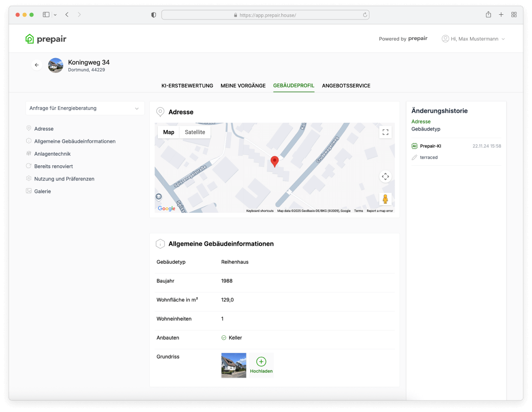Open the Koningweg 34 house avatar
Viewport: 532px width, 412px height.
coord(56,65)
